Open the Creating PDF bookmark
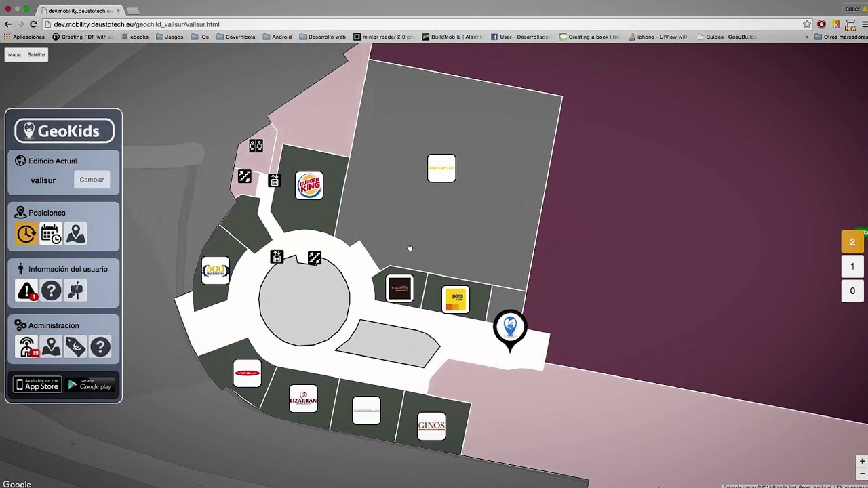The height and width of the screenshot is (488, 868). (x=83, y=37)
